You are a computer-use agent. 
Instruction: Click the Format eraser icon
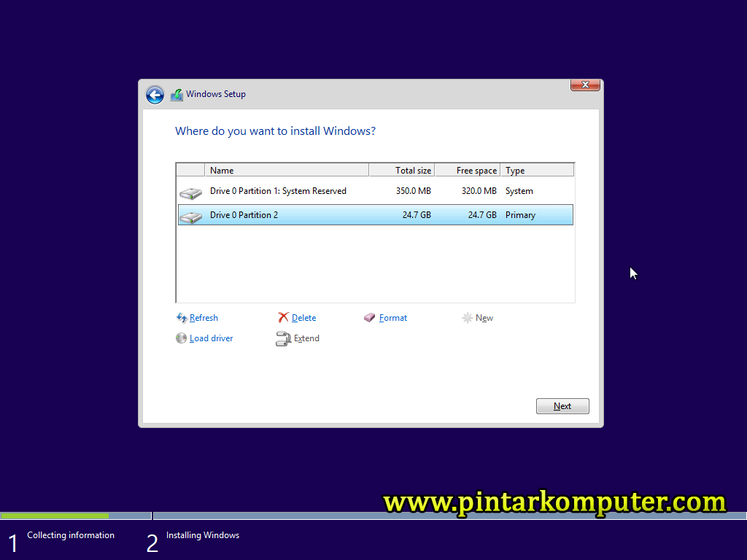point(370,318)
